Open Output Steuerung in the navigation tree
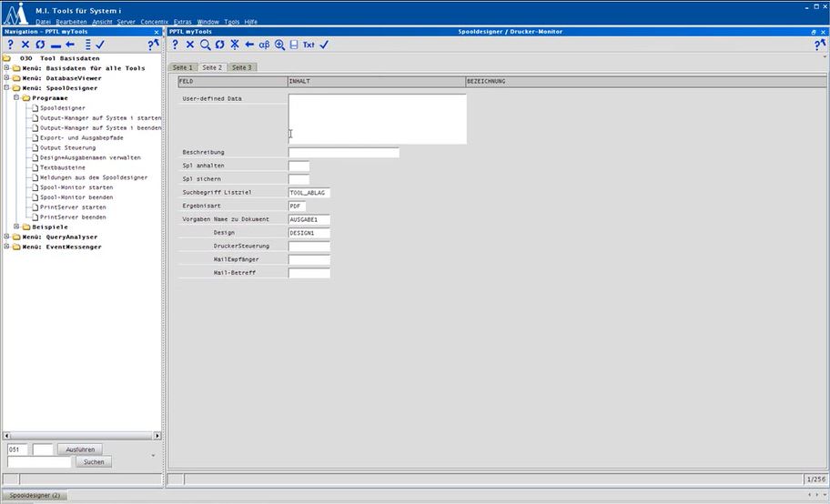Screen dimensions: 830x504 click(x=67, y=147)
